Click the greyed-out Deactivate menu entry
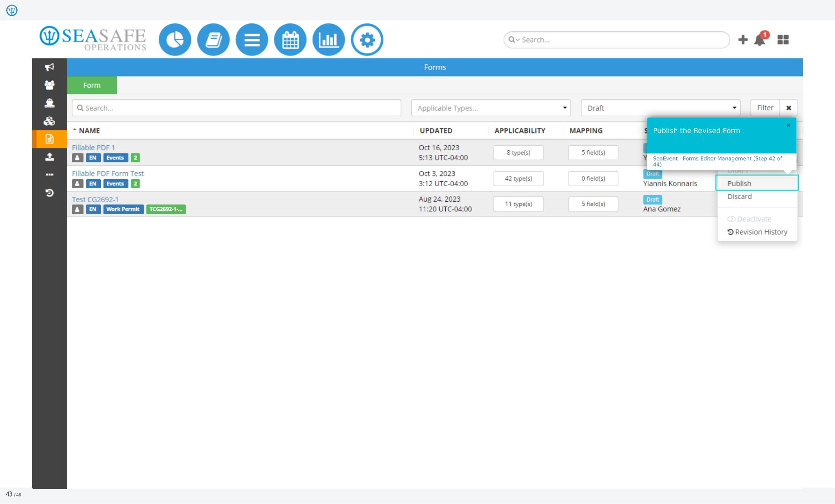The width and height of the screenshot is (835, 504). [750, 219]
